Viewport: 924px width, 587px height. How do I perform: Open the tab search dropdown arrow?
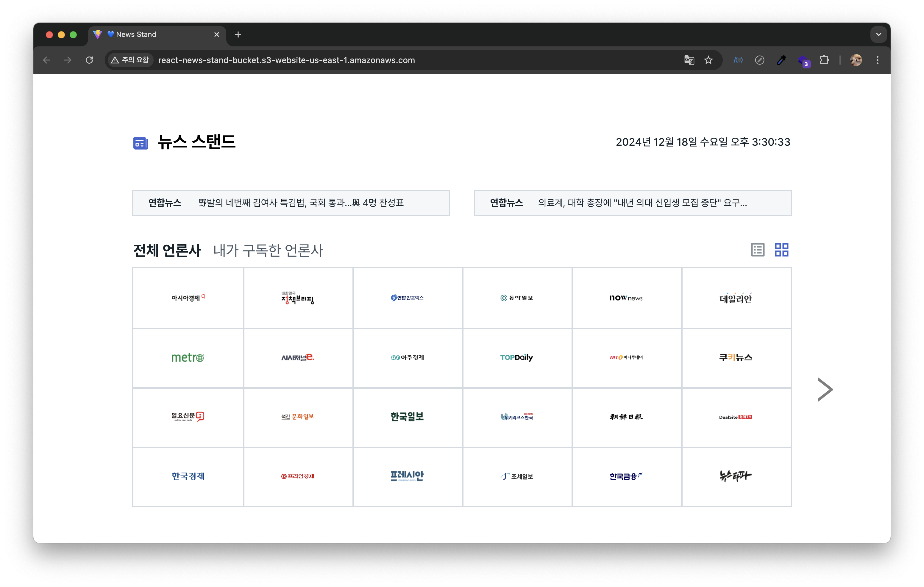(878, 34)
